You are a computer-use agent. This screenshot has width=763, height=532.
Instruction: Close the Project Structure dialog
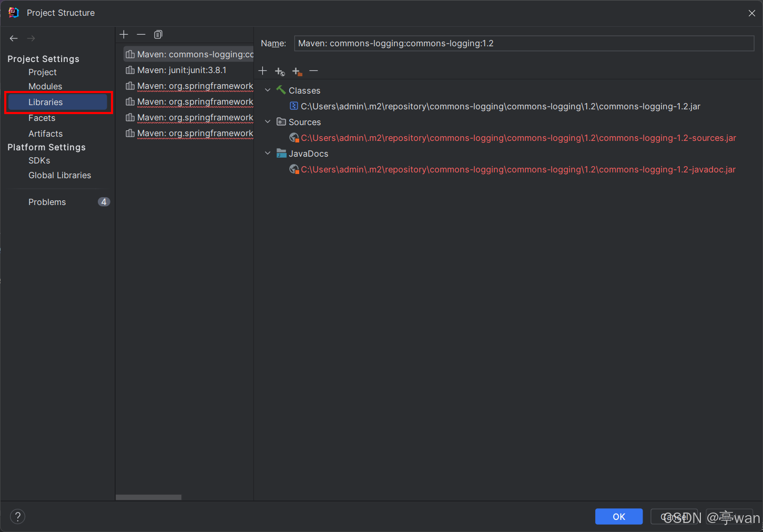coord(752,13)
